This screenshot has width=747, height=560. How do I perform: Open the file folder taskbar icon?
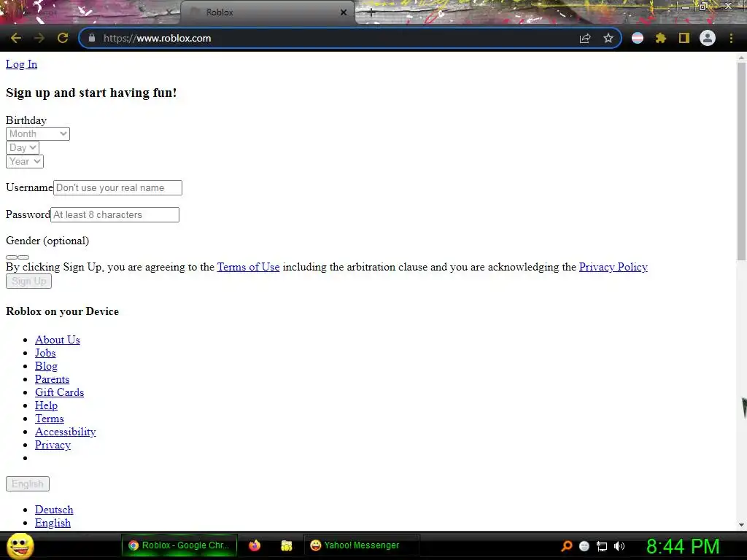pyautogui.click(x=286, y=545)
